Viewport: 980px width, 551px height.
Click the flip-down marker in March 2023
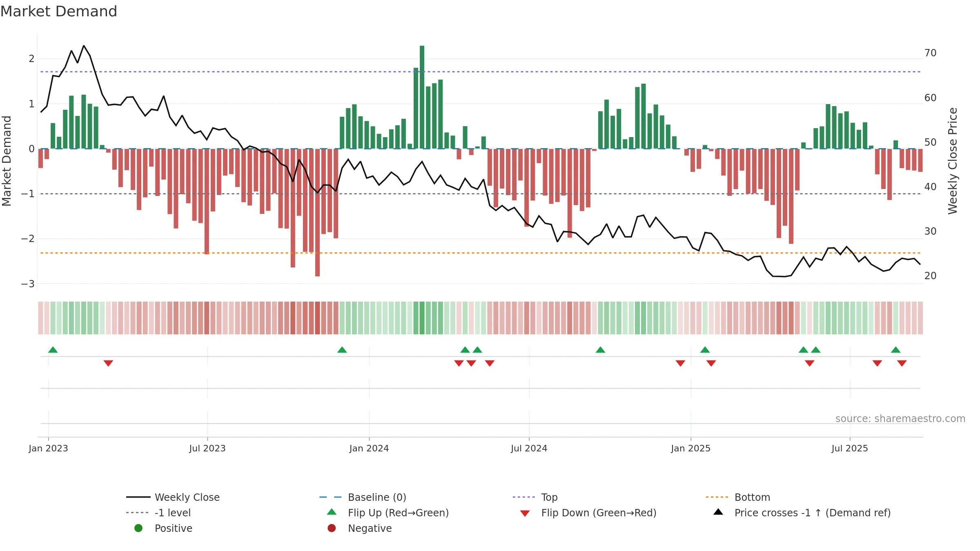[x=108, y=363]
